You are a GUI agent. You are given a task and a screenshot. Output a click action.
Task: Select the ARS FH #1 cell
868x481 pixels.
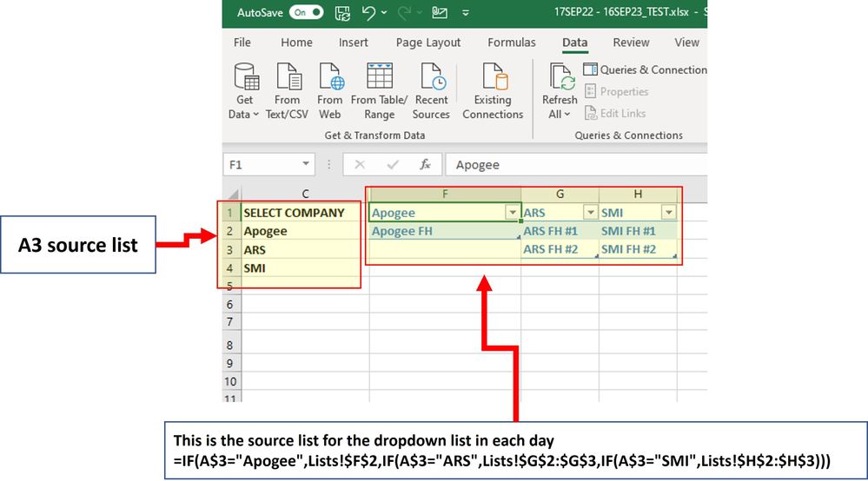pos(560,231)
